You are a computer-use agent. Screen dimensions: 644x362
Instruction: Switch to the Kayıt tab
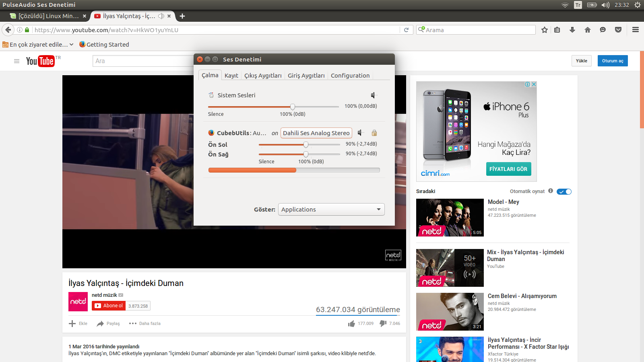pos(231,76)
